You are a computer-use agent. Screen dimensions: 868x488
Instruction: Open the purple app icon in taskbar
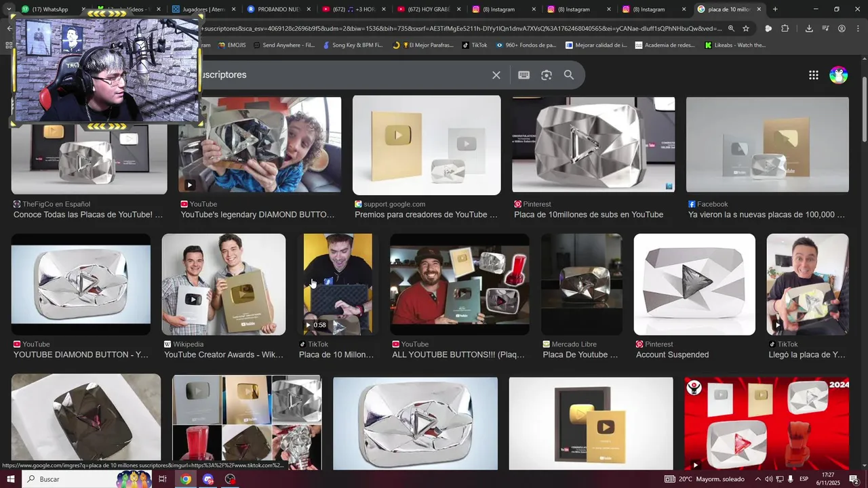coord(208,479)
